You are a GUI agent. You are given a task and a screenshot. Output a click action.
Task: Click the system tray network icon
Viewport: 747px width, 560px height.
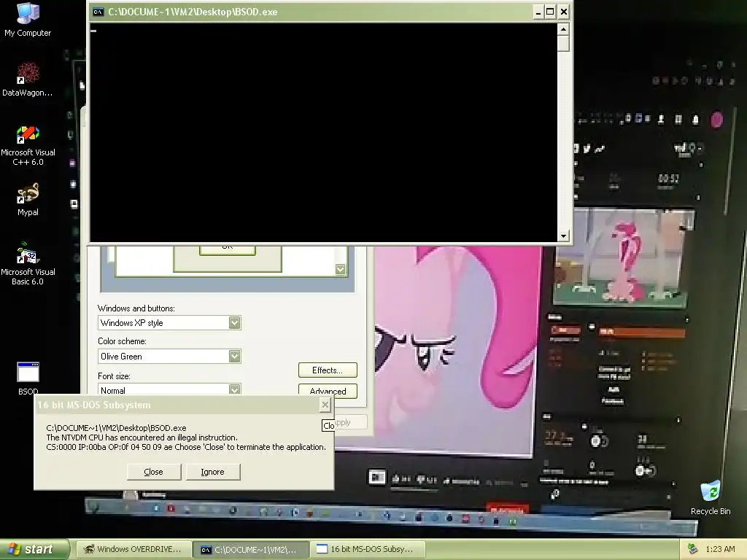tap(692, 549)
